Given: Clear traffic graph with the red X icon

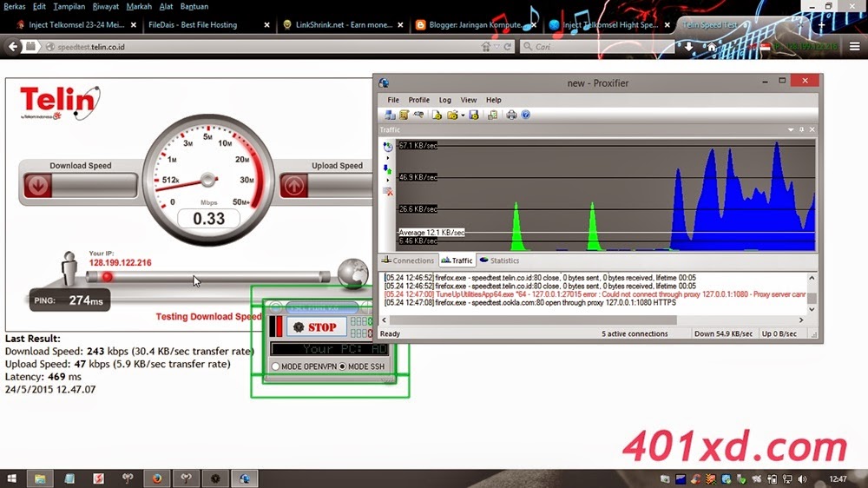Looking at the screenshot, I should click(388, 191).
